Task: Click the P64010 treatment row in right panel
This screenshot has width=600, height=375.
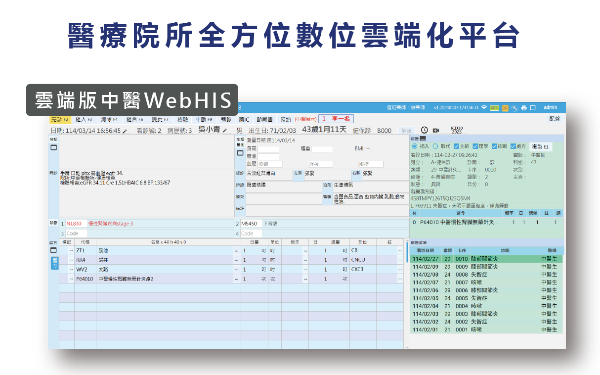Action: click(x=486, y=222)
